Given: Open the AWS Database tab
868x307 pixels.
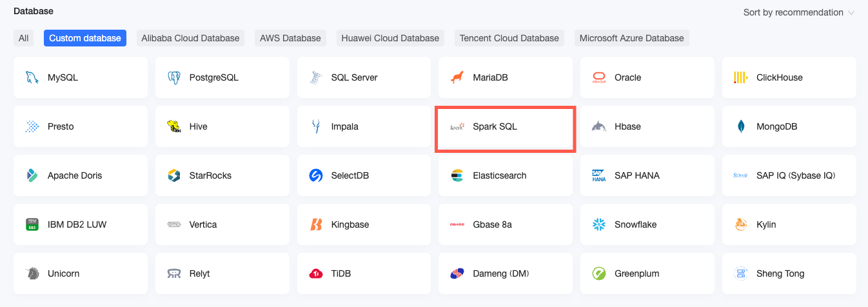Looking at the screenshot, I should (x=290, y=38).
